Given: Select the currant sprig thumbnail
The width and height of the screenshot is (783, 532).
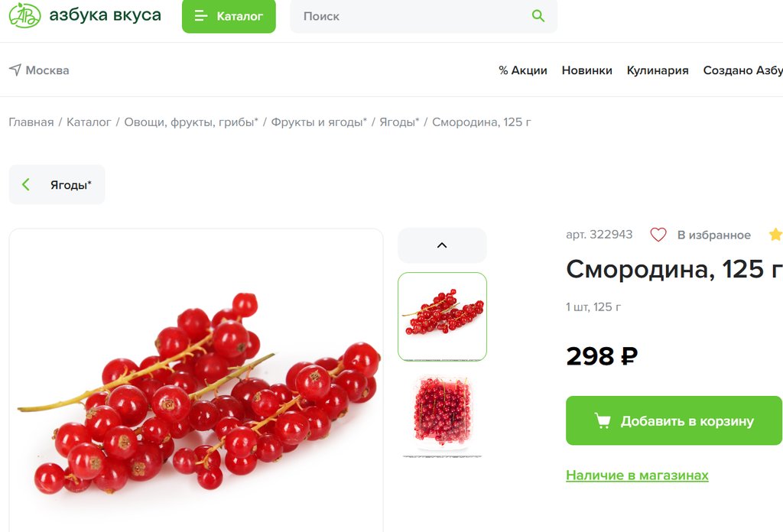Looking at the screenshot, I should (442, 316).
